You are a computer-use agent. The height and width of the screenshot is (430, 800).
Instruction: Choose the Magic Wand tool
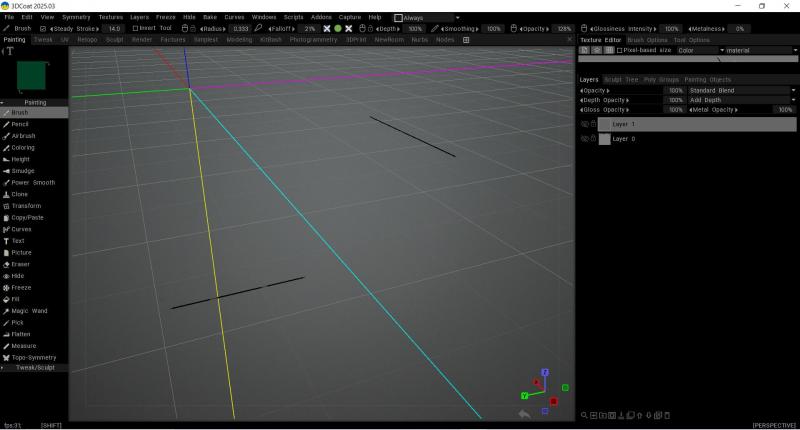click(29, 311)
